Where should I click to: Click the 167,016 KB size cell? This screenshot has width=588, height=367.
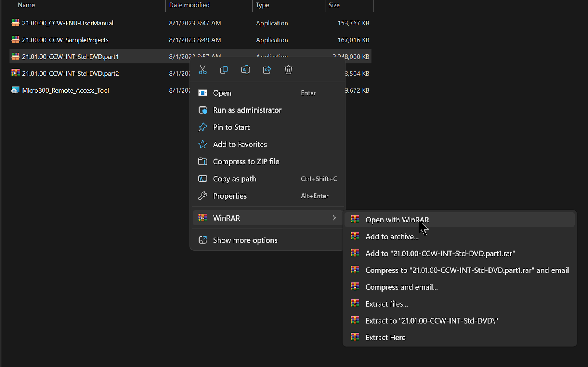coord(353,40)
